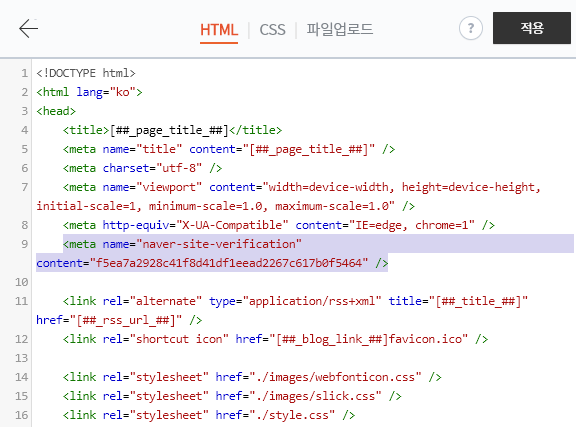Click the webfonticon.css stylesheet line
This screenshot has height=427, width=576.
pos(252,377)
